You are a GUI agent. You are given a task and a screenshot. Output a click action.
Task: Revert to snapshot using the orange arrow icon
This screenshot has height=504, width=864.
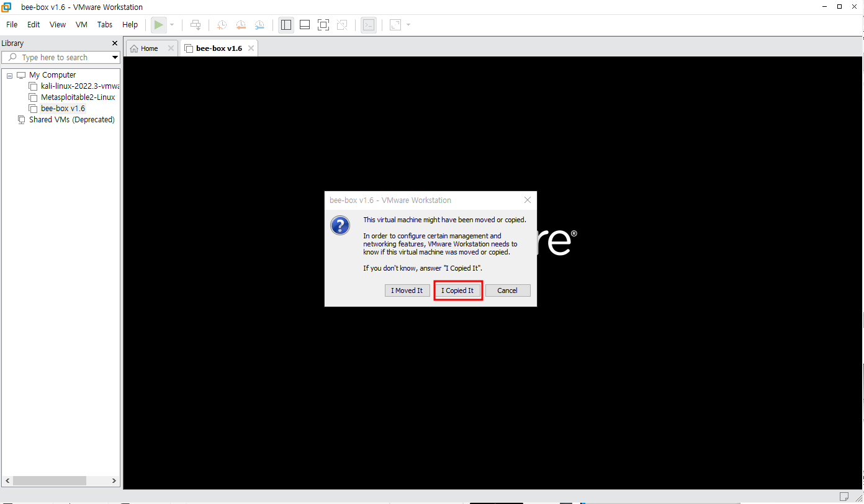click(240, 25)
